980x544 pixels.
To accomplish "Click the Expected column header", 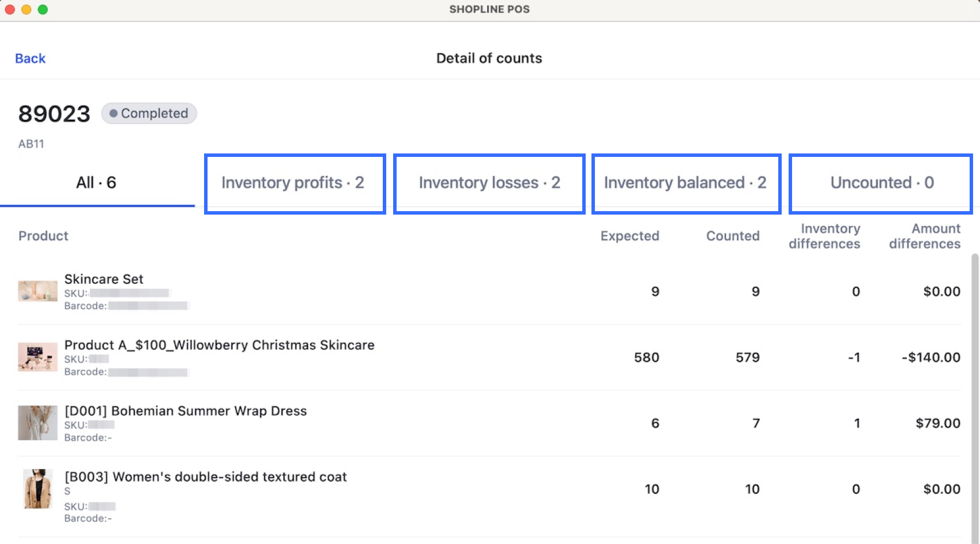I will [x=630, y=236].
